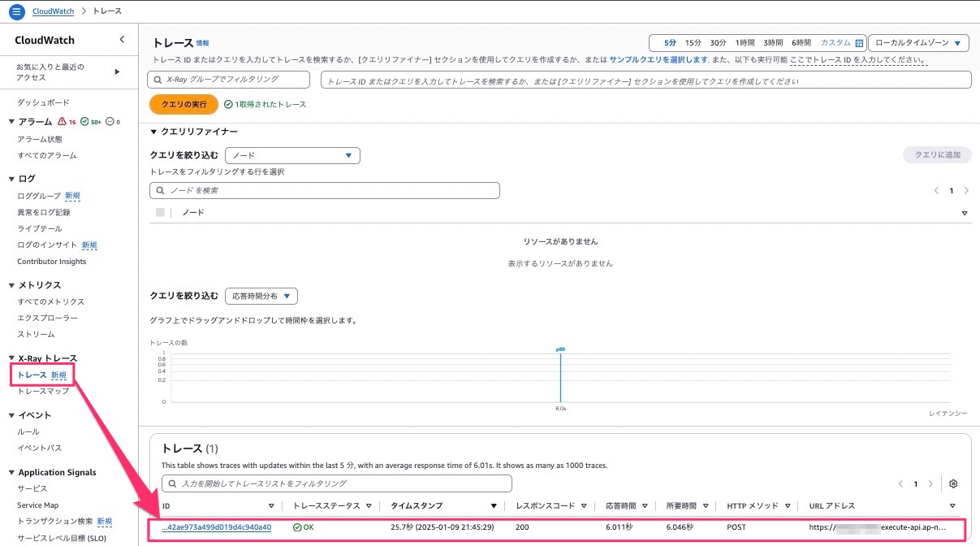Image resolution: width=980 pixels, height=546 pixels.
Task: Sort by 応答時間 column arrow
Action: [x=645, y=506]
